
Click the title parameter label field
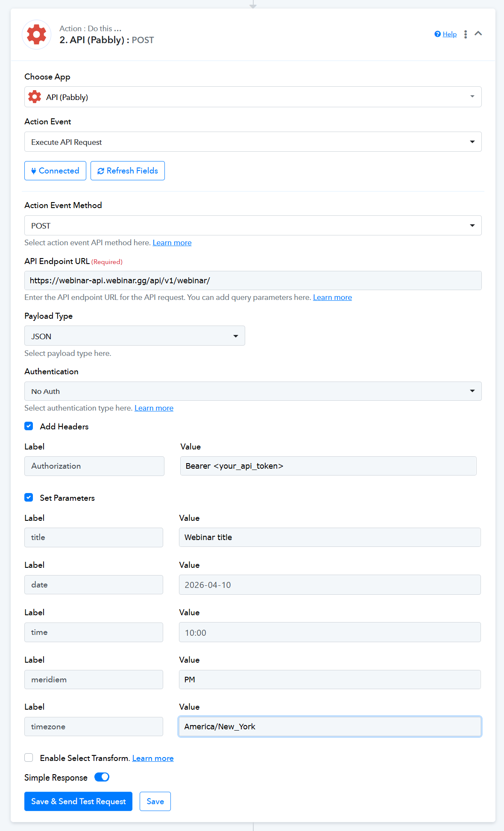(94, 537)
